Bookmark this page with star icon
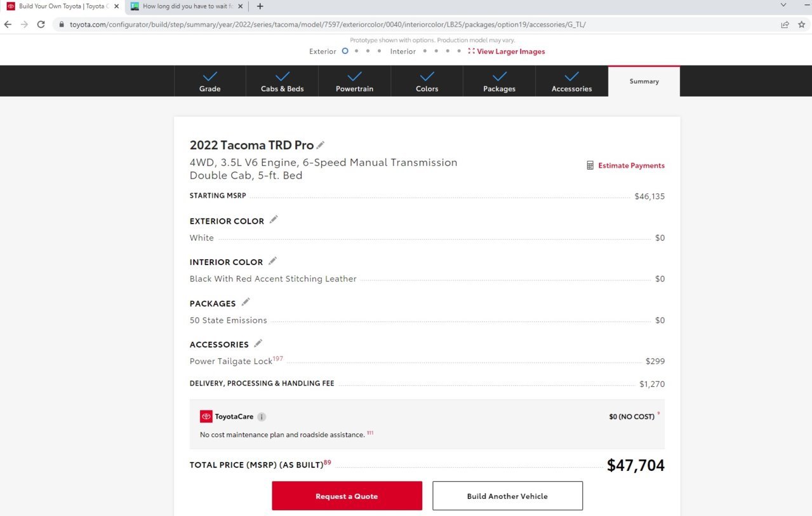The width and height of the screenshot is (812, 516). [802, 24]
